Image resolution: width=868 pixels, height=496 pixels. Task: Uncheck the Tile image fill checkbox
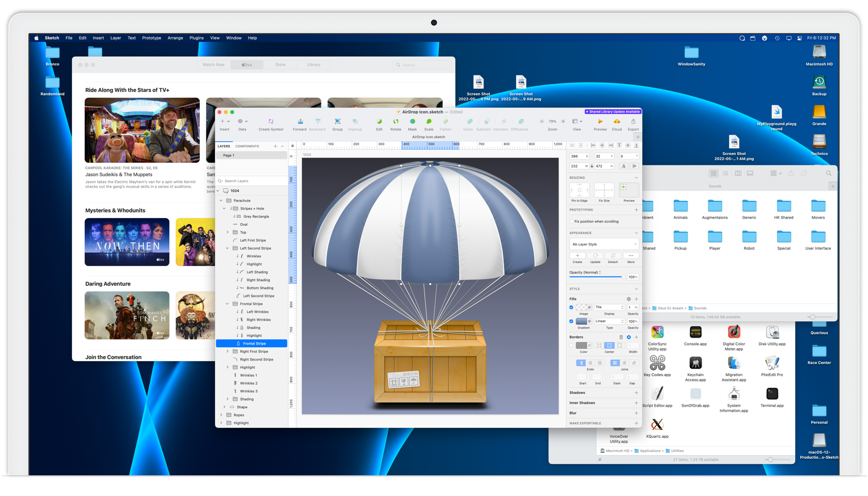tap(571, 307)
